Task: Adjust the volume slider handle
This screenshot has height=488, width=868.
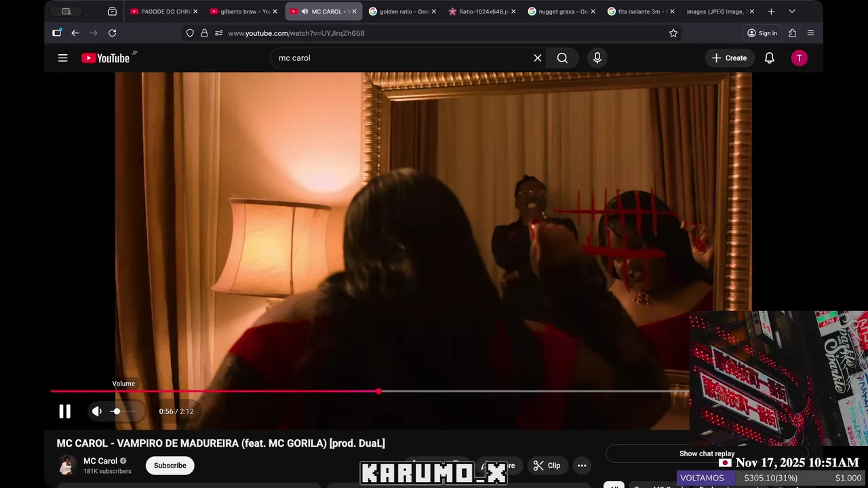Action: (117, 411)
